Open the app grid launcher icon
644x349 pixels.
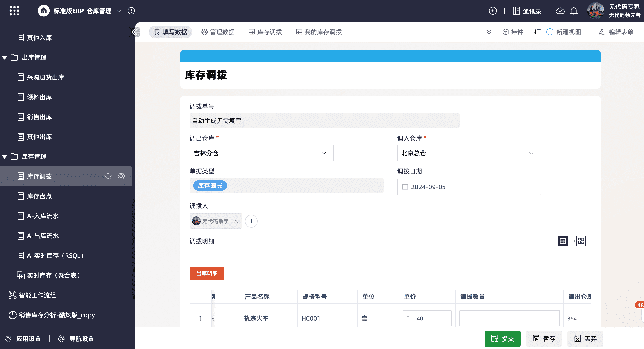14,11
